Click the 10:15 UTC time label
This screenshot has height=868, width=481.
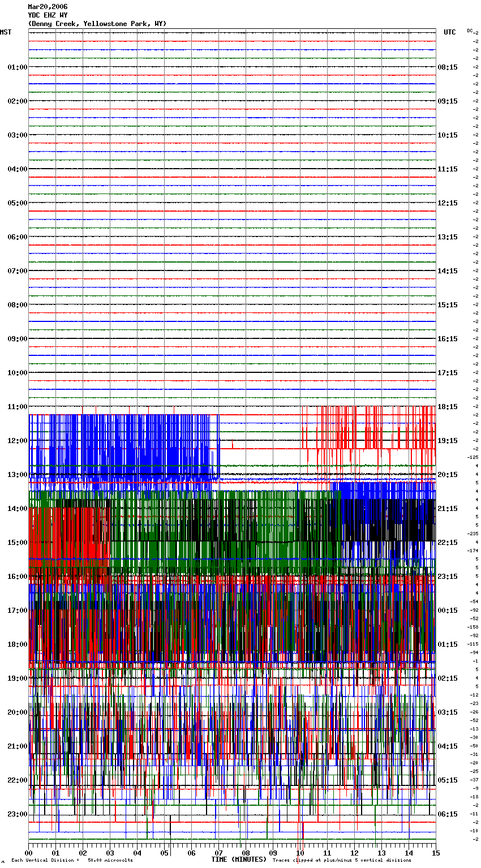pos(448,135)
